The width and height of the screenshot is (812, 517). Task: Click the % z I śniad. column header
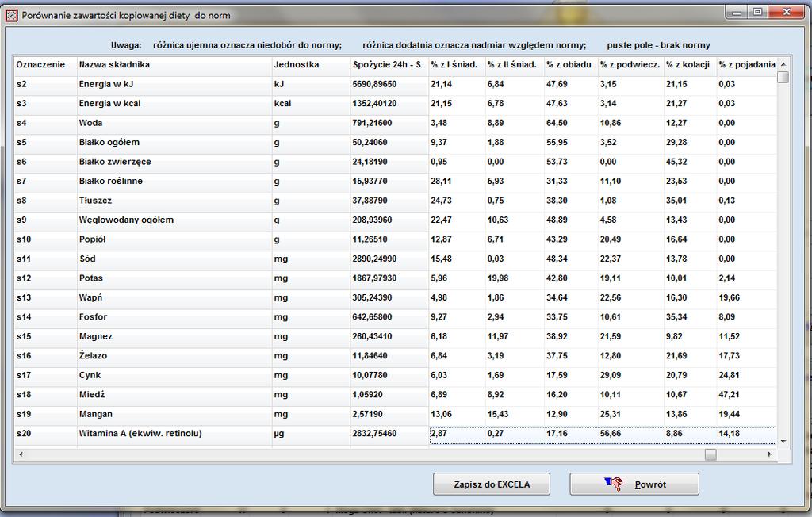click(x=457, y=65)
